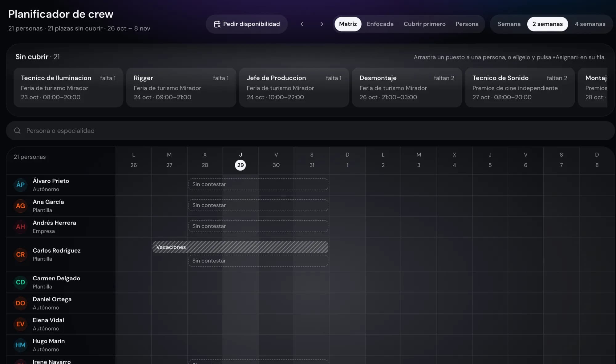The height and width of the screenshot is (364, 616).
Task: Click the calendar icon in Pedir disponibilidad
Action: tap(217, 24)
